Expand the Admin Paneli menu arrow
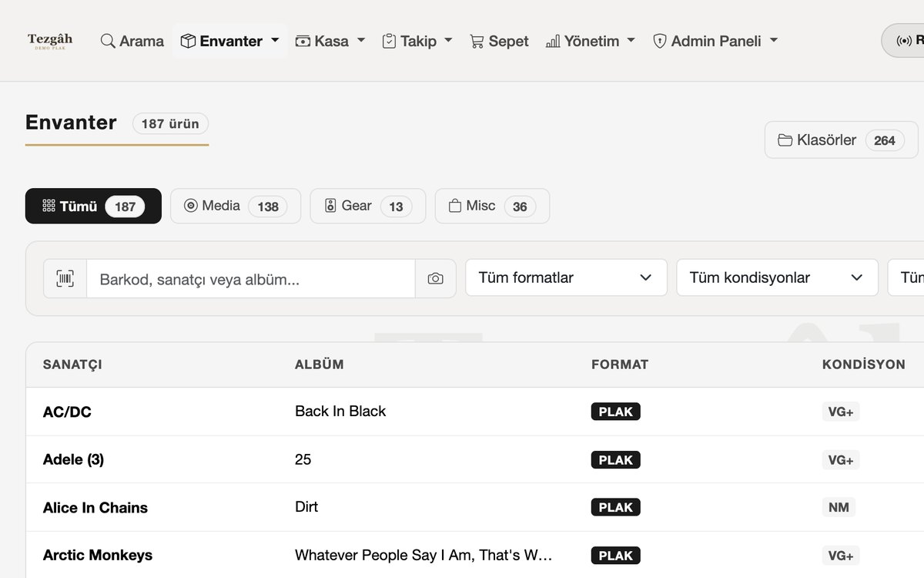Screen dimensions: 924x578 tap(774, 40)
